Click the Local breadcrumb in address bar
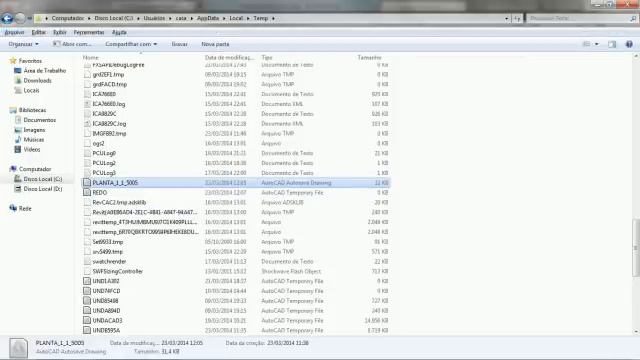 coord(236,18)
